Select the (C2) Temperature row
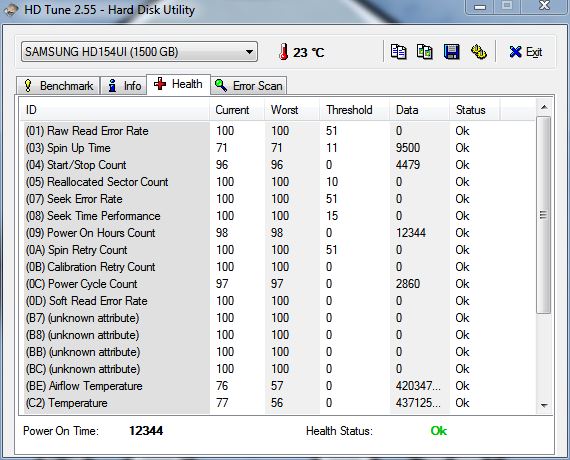This screenshot has height=460, width=570. [x=278, y=403]
